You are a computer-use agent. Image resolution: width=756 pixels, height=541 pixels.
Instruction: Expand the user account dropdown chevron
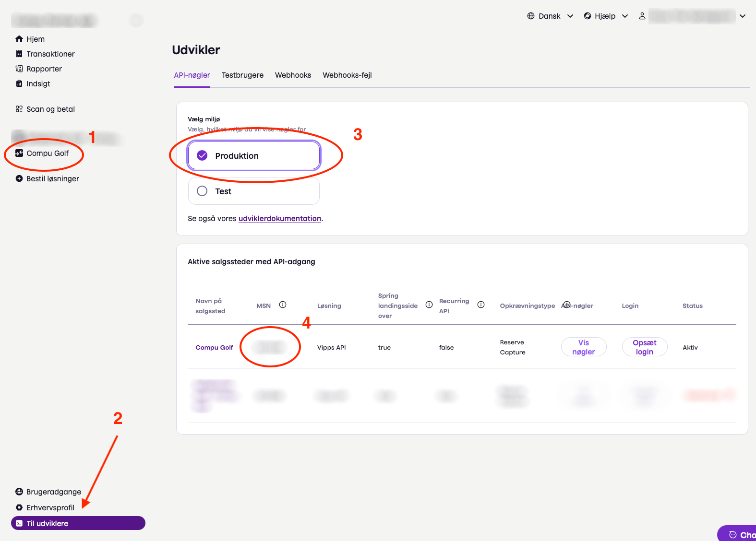click(743, 16)
